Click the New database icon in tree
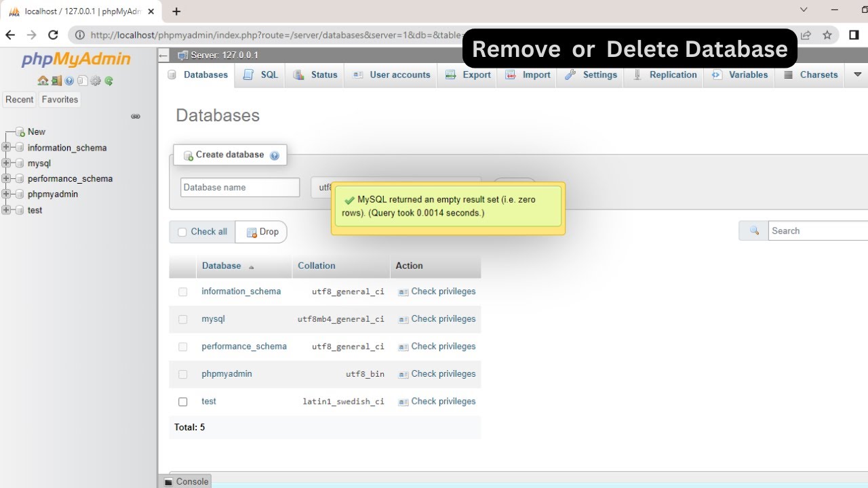The width and height of the screenshot is (868, 488). 20,132
